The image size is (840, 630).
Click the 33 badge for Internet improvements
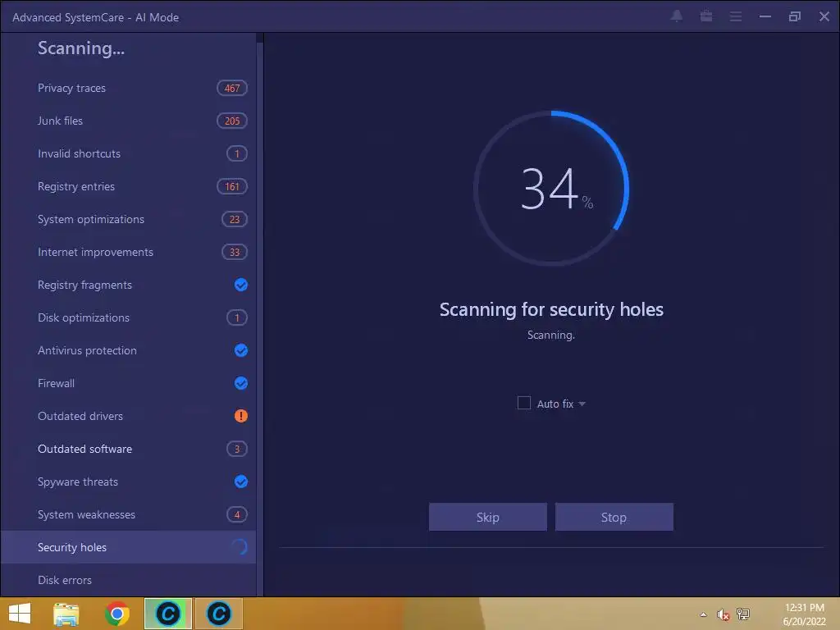(235, 252)
